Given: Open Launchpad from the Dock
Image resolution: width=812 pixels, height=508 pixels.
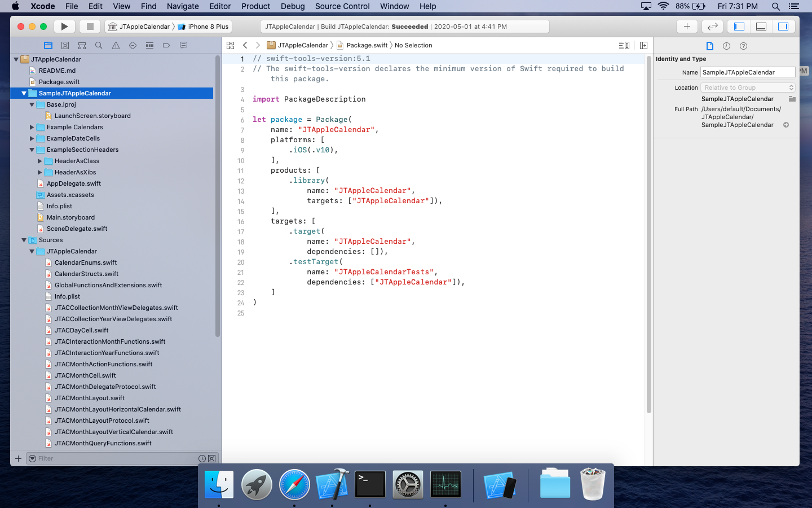Looking at the screenshot, I should pyautogui.click(x=257, y=484).
